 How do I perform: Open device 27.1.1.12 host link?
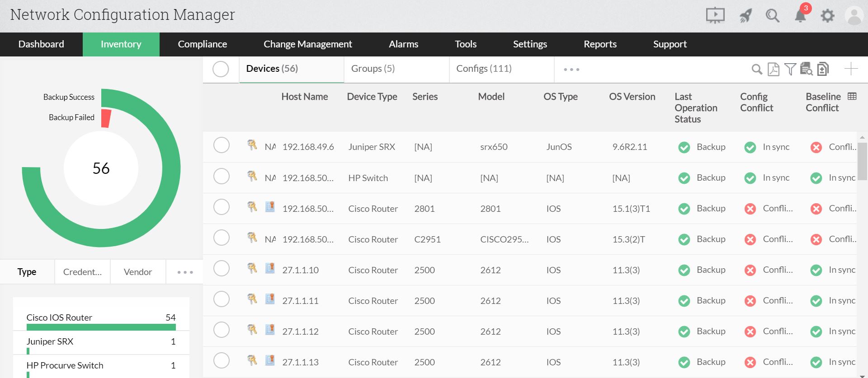pos(300,331)
